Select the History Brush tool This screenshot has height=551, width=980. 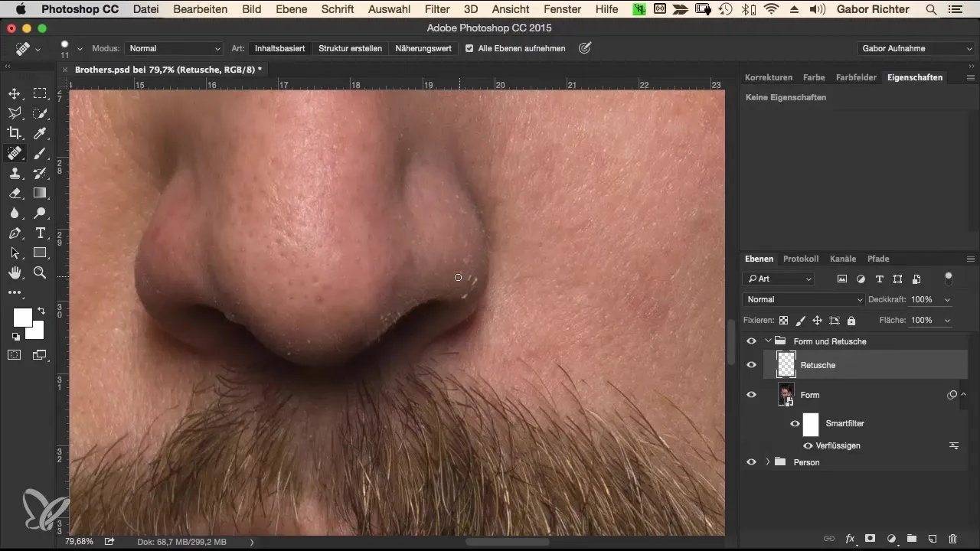tap(40, 173)
